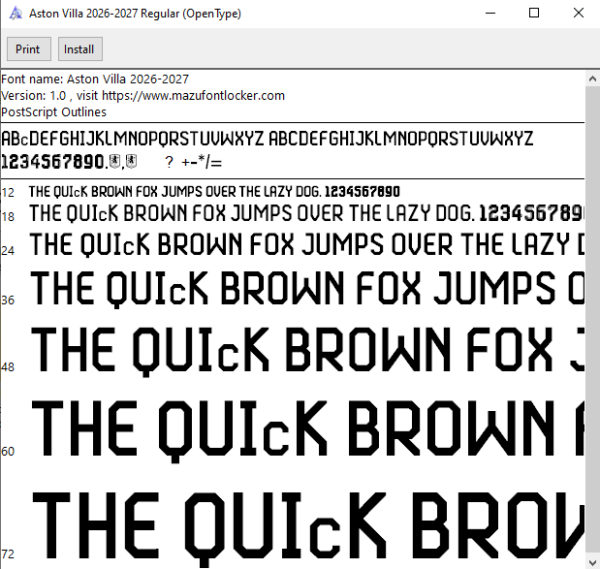Image resolution: width=600 pixels, height=569 pixels.
Task: Click the first crest glyph after the digits
Action: [114, 161]
